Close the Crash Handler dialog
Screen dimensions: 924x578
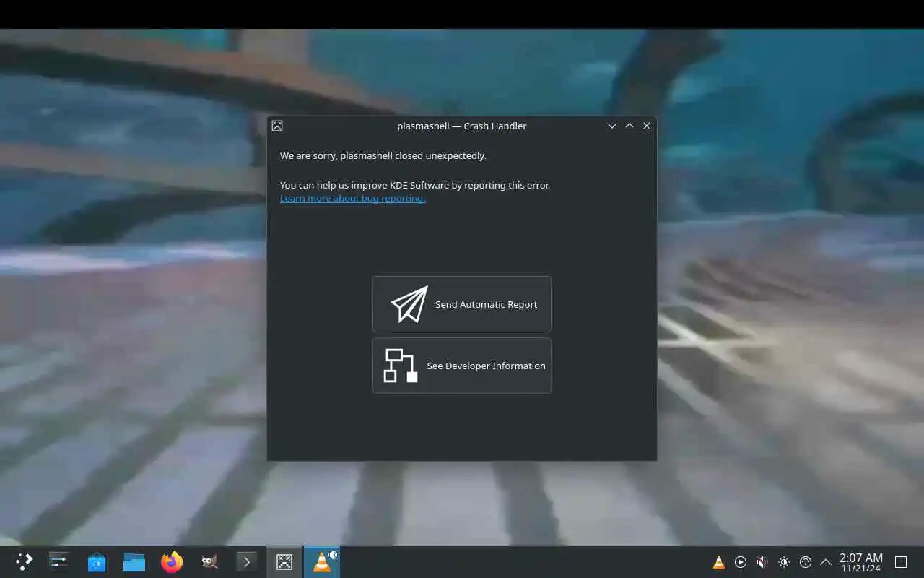click(x=646, y=126)
